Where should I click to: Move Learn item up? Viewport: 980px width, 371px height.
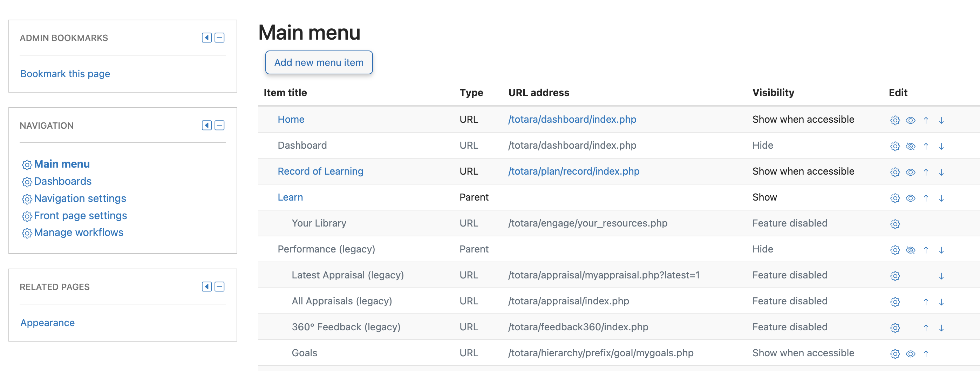926,198
